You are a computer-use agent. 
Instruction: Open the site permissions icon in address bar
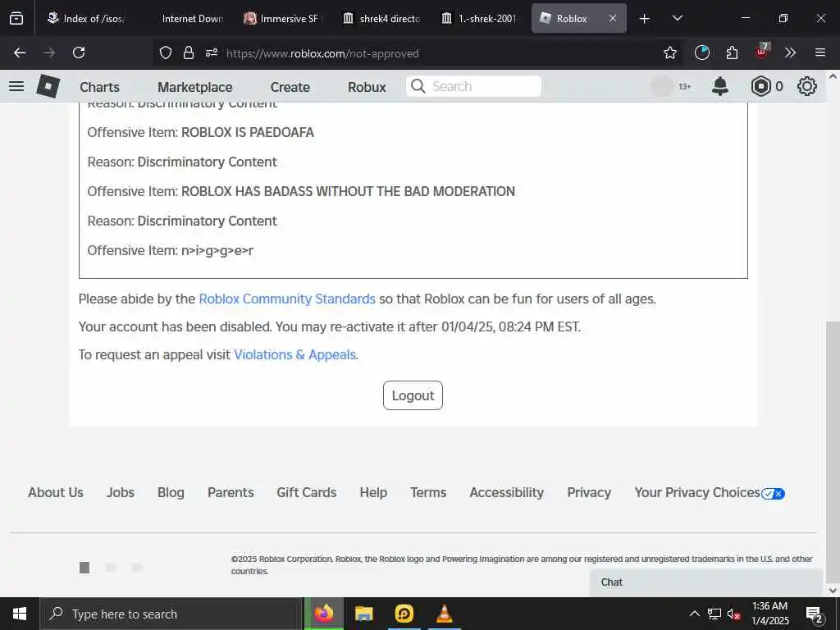point(212,52)
